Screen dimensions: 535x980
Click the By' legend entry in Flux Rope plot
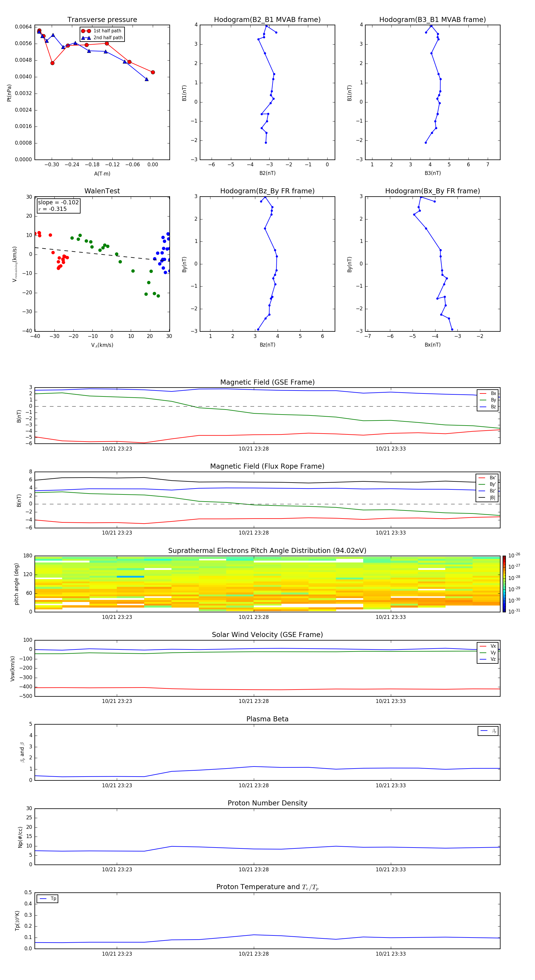(487, 484)
